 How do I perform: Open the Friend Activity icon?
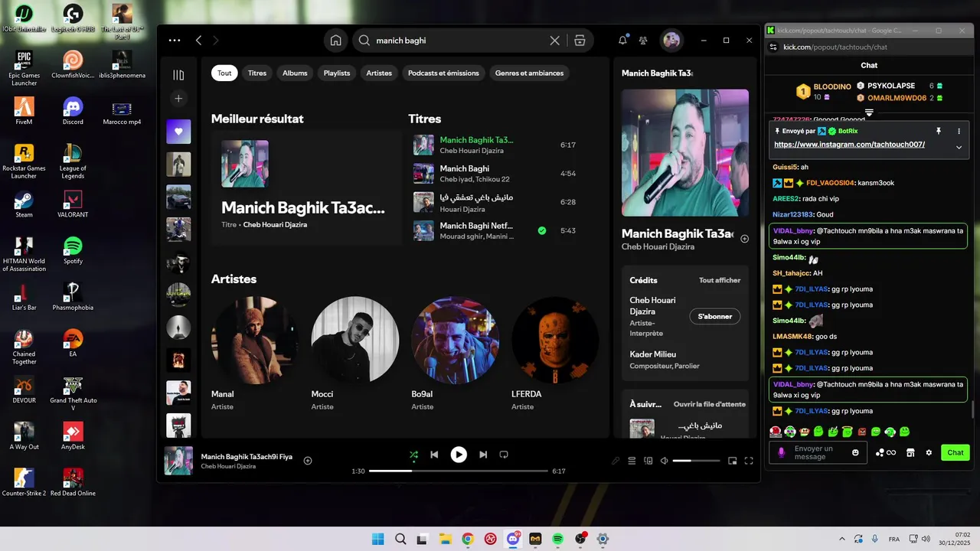click(643, 41)
